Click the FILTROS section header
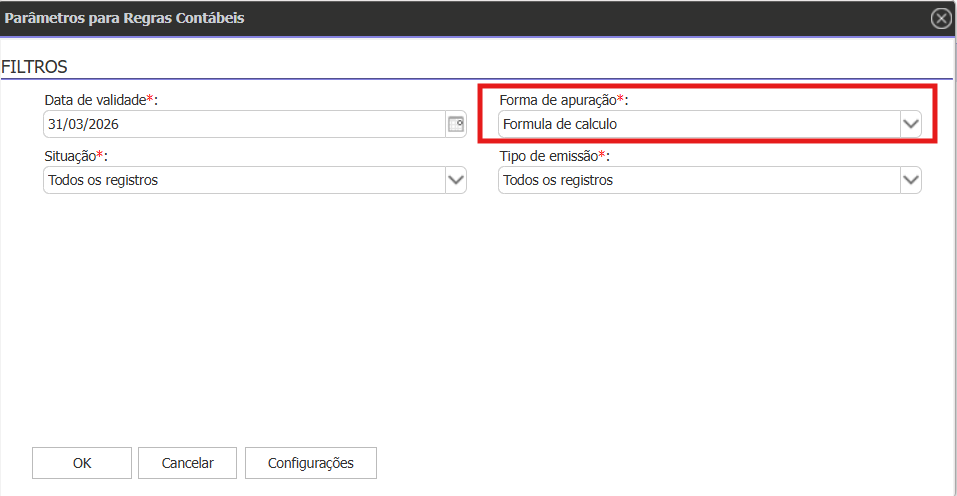 [34, 67]
